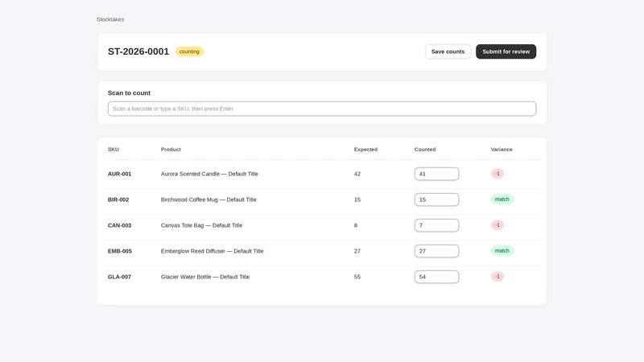The image size is (644, 362).
Task: Click the Emberglow Reed Diffuser product name
Action: (x=212, y=251)
